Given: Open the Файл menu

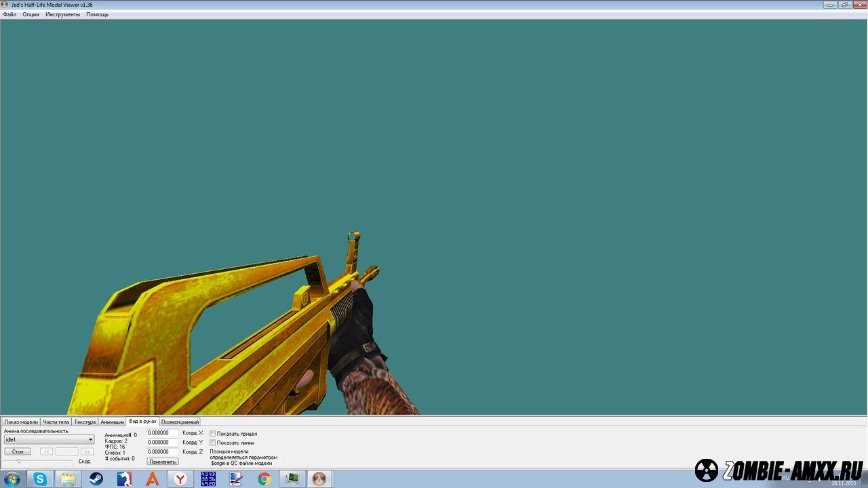Looking at the screenshot, I should pyautogui.click(x=9, y=14).
